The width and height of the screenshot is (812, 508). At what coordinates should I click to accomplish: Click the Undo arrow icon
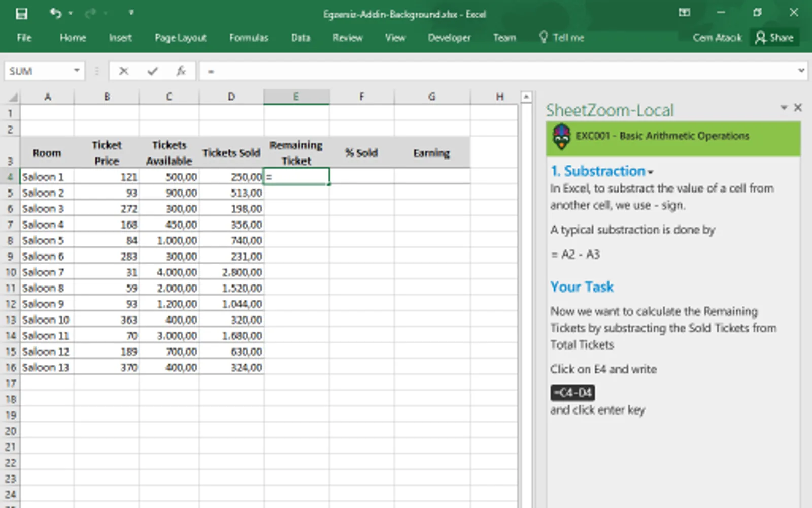[x=55, y=13]
